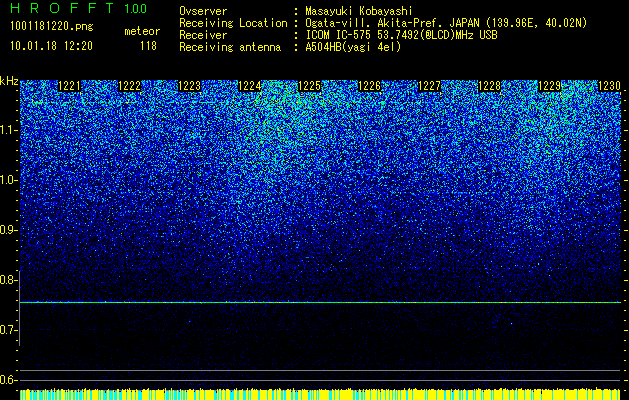629x400 pixels.
Task: Click the 0.6 kHz axis label
Action: [8, 380]
